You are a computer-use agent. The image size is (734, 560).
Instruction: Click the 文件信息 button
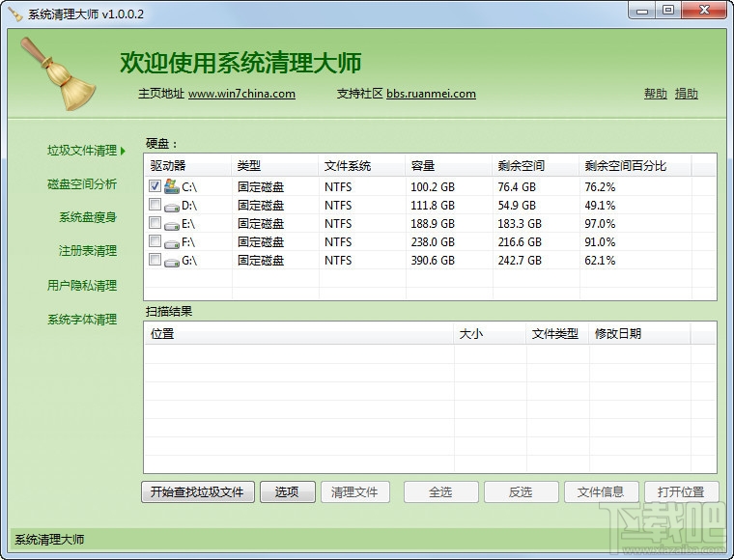coord(601,491)
